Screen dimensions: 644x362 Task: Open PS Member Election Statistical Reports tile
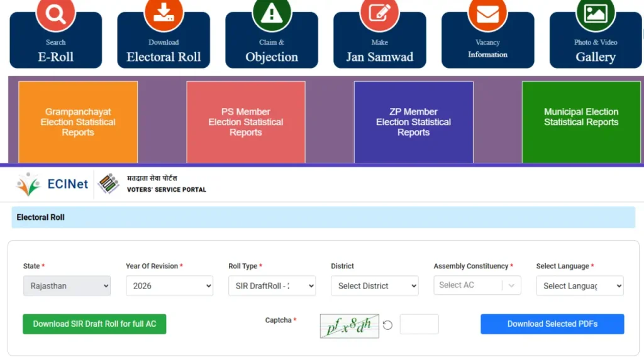click(246, 122)
